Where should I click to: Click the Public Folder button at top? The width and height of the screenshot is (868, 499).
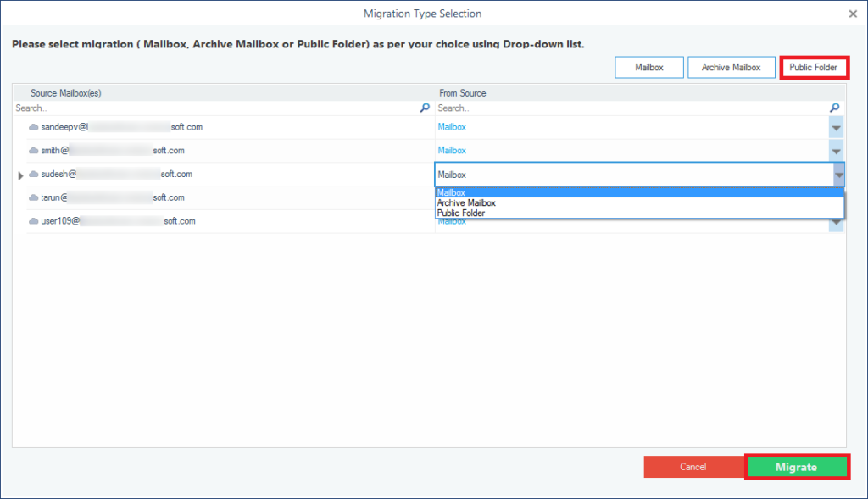[814, 68]
